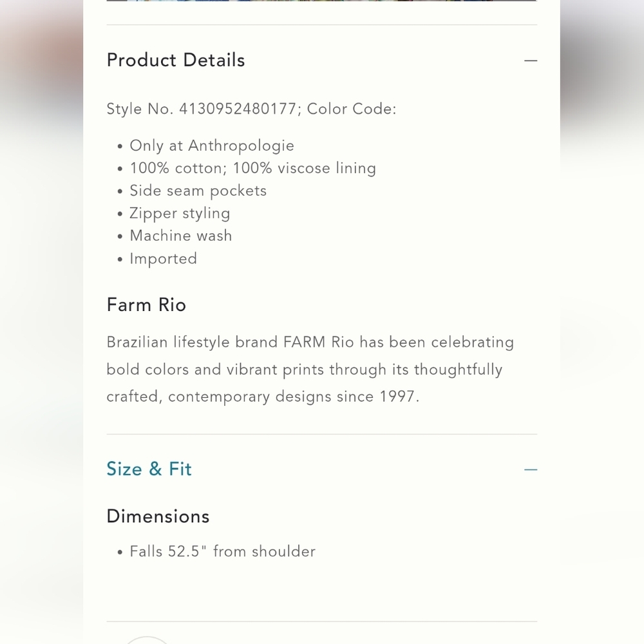Click the FARM Rio brand description paragraph
Image resolution: width=644 pixels, height=644 pixels.
(x=310, y=370)
